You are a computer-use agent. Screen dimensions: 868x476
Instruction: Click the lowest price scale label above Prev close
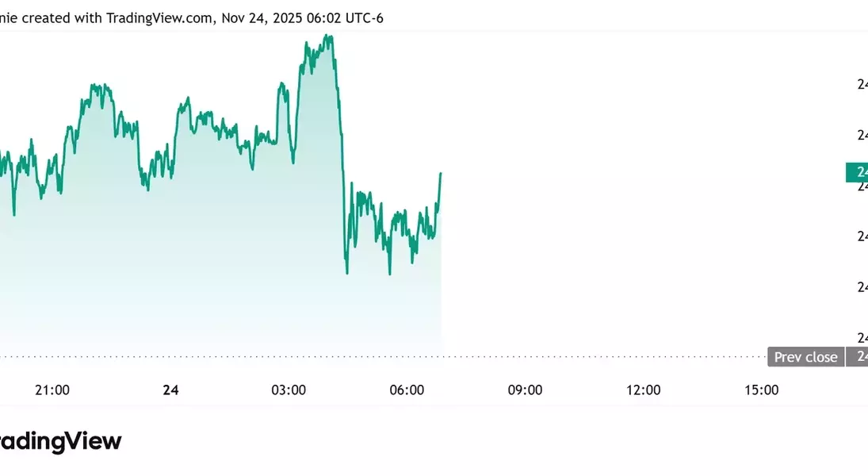(x=862, y=337)
